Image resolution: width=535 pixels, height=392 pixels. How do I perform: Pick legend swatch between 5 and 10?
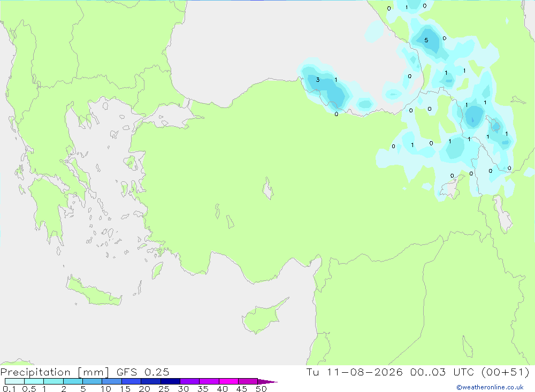93,381
